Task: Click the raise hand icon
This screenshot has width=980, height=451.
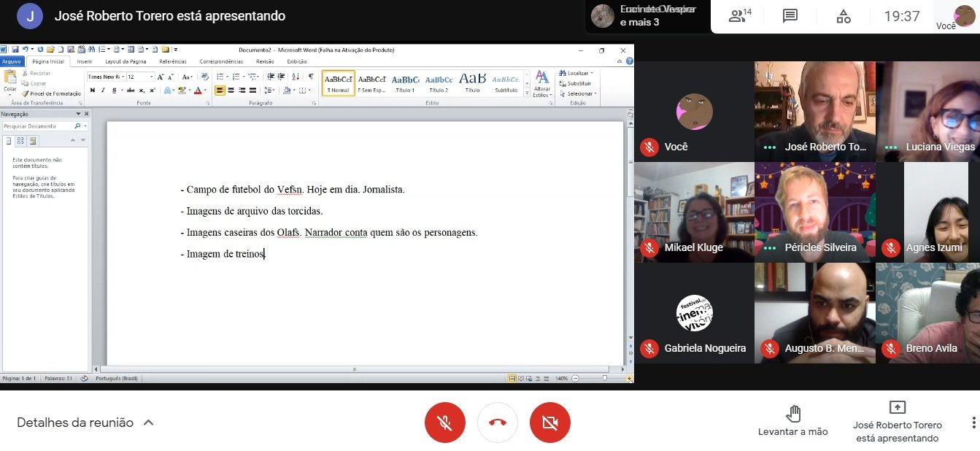Action: pyautogui.click(x=793, y=414)
